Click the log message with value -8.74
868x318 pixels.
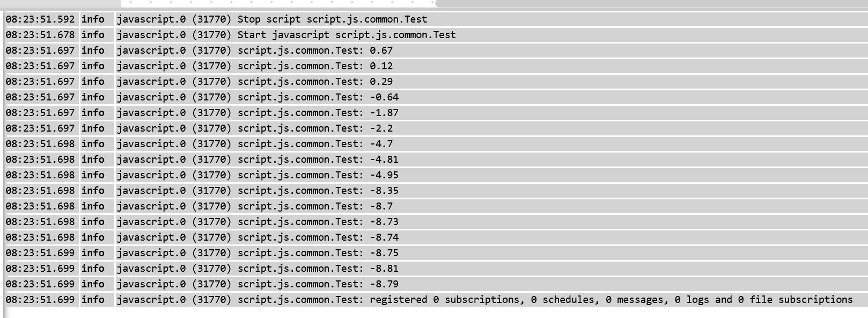pos(436,237)
